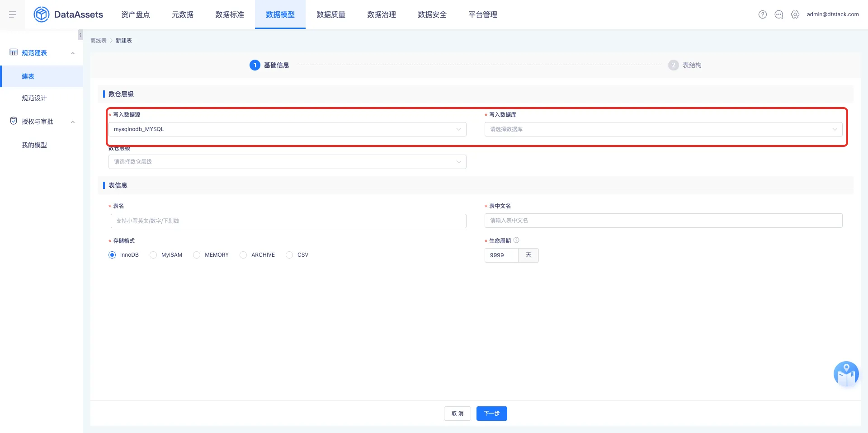Click the 授权与审批 shield icon
This screenshot has height=433, width=868.
click(14, 121)
